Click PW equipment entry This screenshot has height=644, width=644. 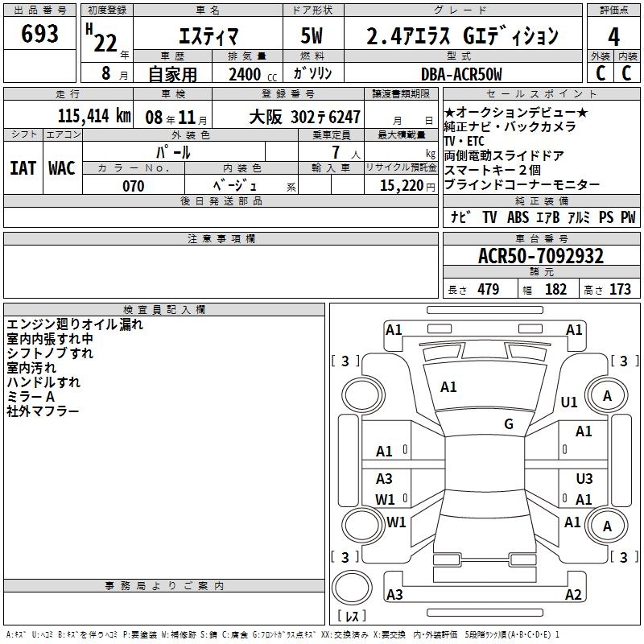tap(628, 217)
